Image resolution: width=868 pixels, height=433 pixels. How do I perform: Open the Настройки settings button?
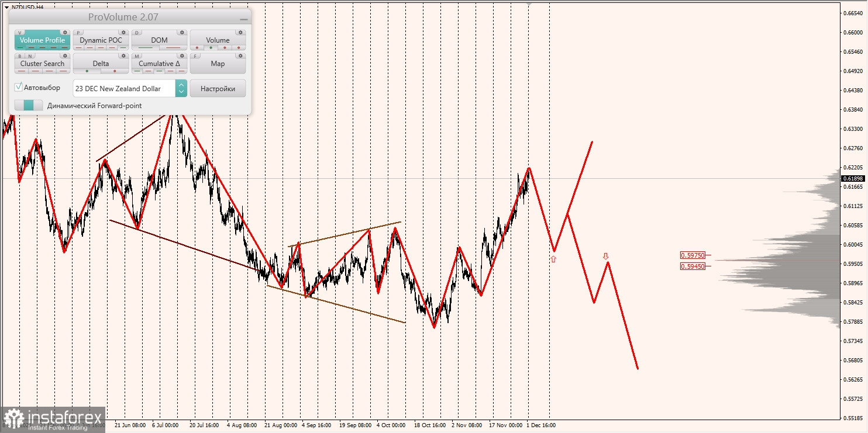[218, 88]
